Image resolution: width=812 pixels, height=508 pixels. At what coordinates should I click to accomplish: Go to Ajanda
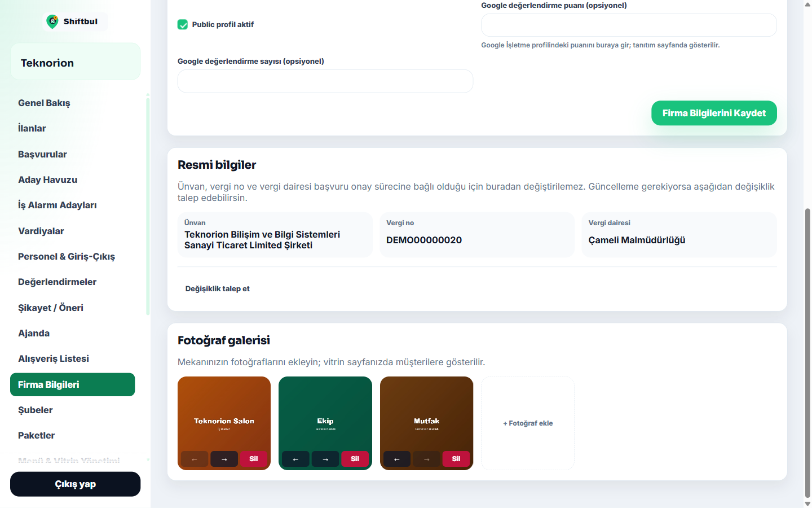(x=72, y=333)
